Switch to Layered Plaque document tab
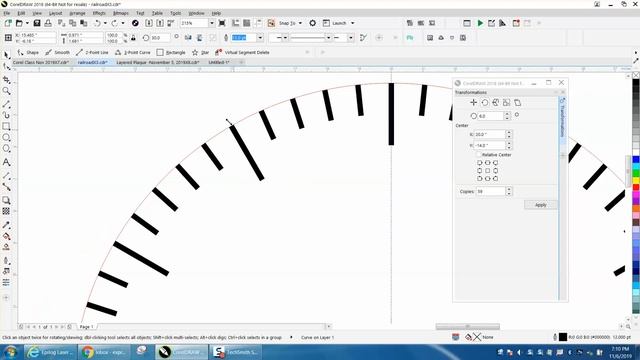 tap(158, 62)
